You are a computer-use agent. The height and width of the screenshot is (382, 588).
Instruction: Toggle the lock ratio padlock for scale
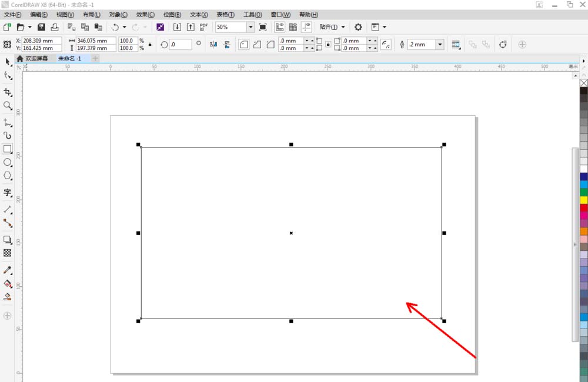click(x=149, y=44)
